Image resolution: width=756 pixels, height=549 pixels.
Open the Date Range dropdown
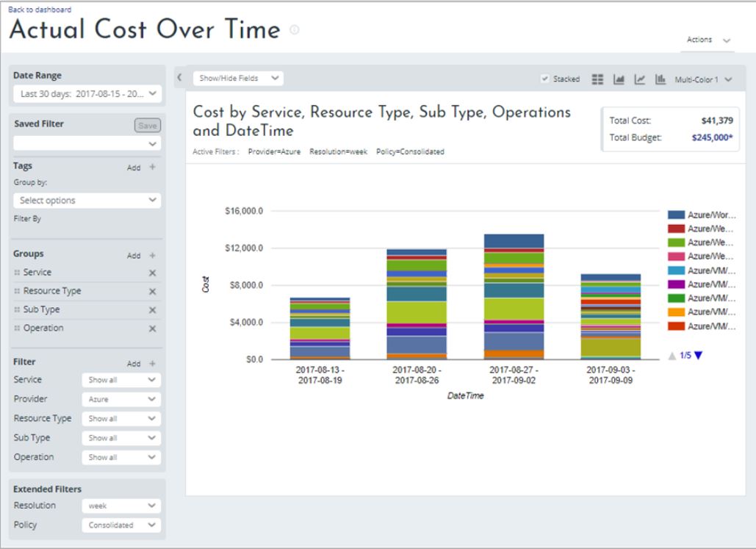(x=87, y=93)
